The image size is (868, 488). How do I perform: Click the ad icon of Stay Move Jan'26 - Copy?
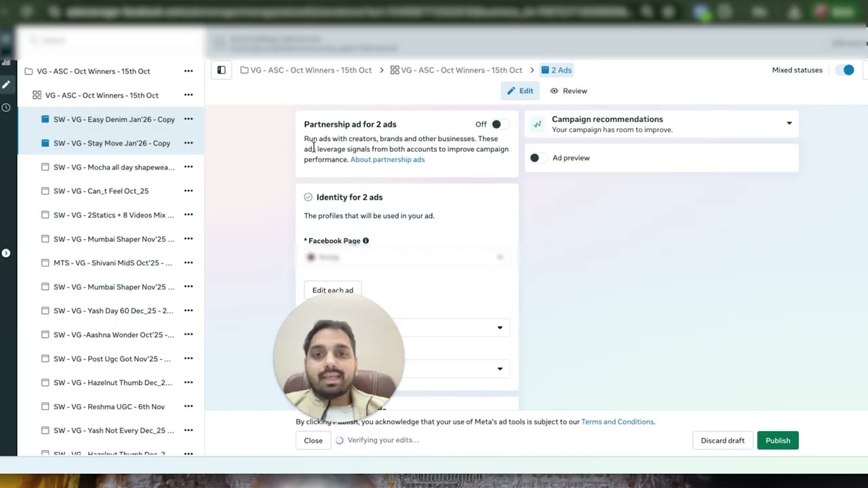pos(45,143)
